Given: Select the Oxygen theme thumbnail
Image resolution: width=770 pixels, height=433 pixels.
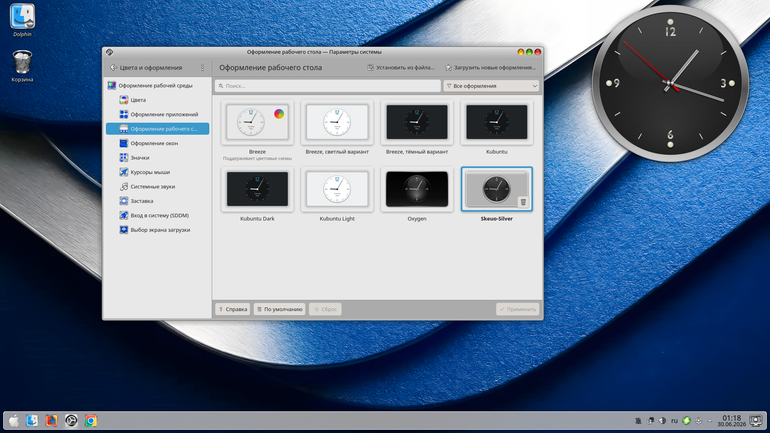Looking at the screenshot, I should (x=417, y=189).
